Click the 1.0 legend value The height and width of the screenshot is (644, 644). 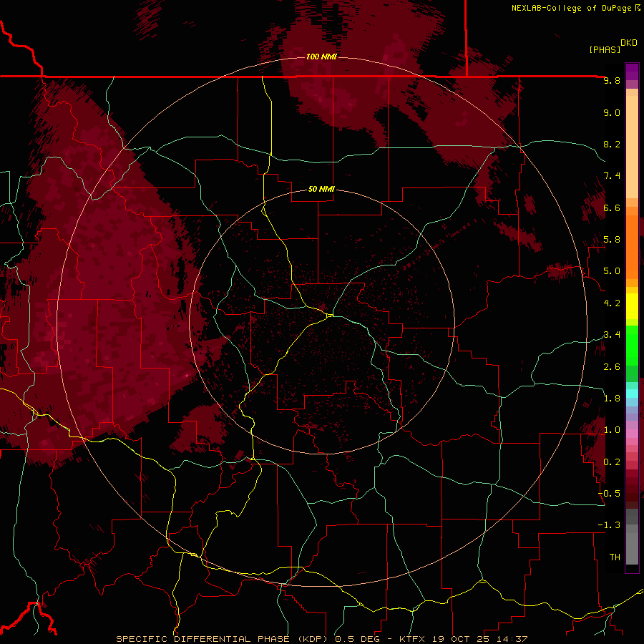point(612,430)
